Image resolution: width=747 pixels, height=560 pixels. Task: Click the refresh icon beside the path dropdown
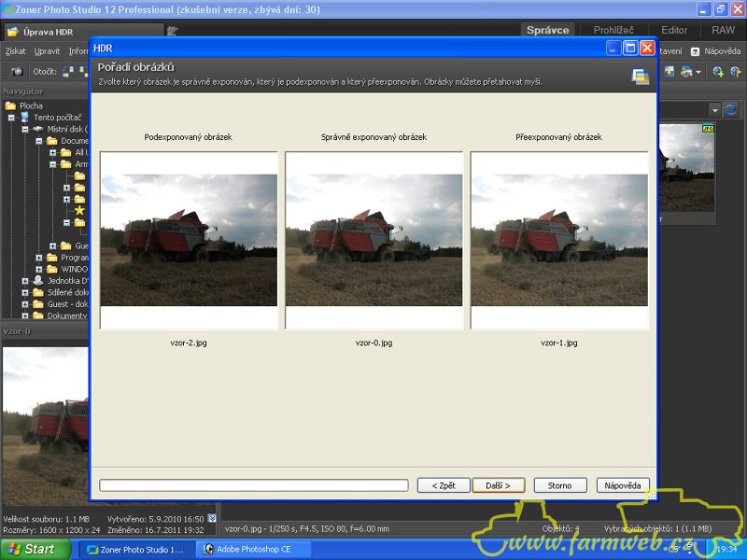[730, 109]
